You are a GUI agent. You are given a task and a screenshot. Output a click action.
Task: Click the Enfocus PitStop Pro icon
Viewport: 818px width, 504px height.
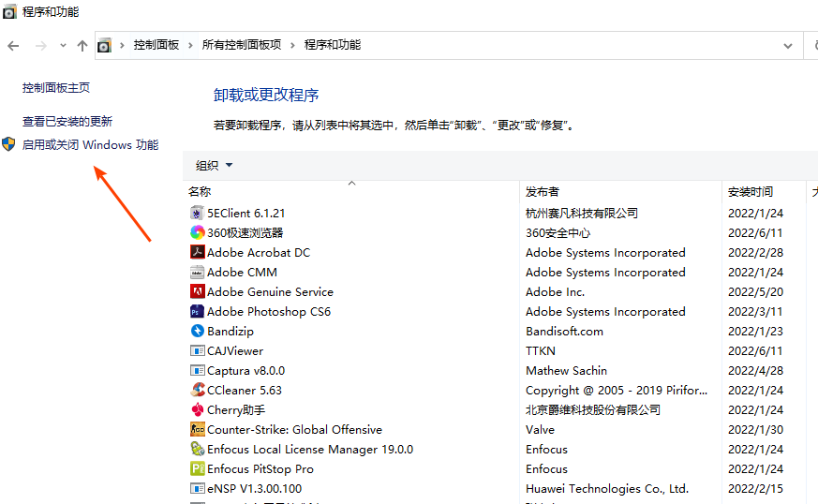[197, 468]
